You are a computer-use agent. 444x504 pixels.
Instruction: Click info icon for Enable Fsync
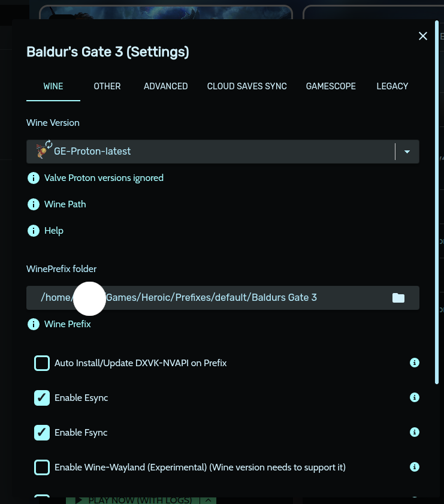click(x=414, y=432)
